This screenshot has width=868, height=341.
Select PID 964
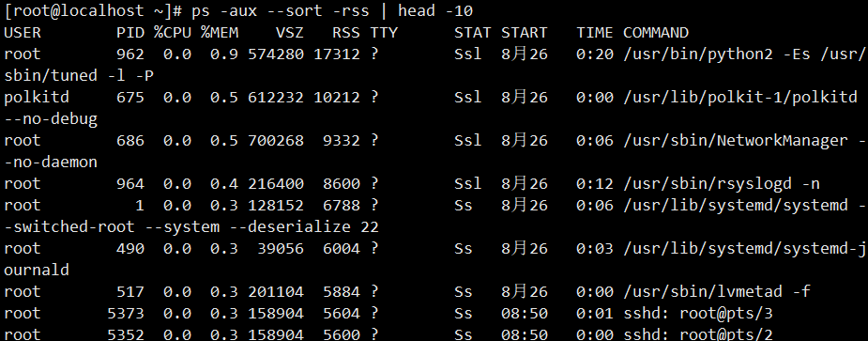point(130,183)
